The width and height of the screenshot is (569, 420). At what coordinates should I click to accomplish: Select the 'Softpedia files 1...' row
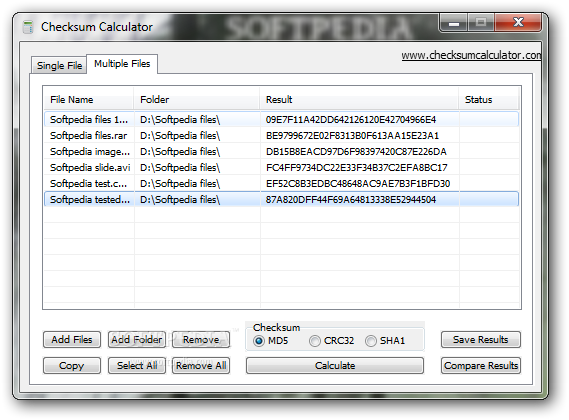click(281, 119)
